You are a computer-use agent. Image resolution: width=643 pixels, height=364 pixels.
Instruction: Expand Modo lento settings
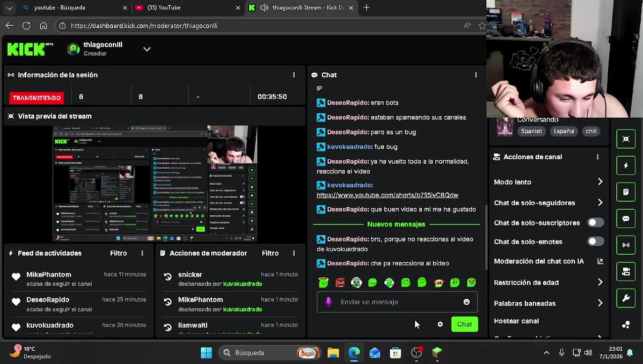pos(600,182)
